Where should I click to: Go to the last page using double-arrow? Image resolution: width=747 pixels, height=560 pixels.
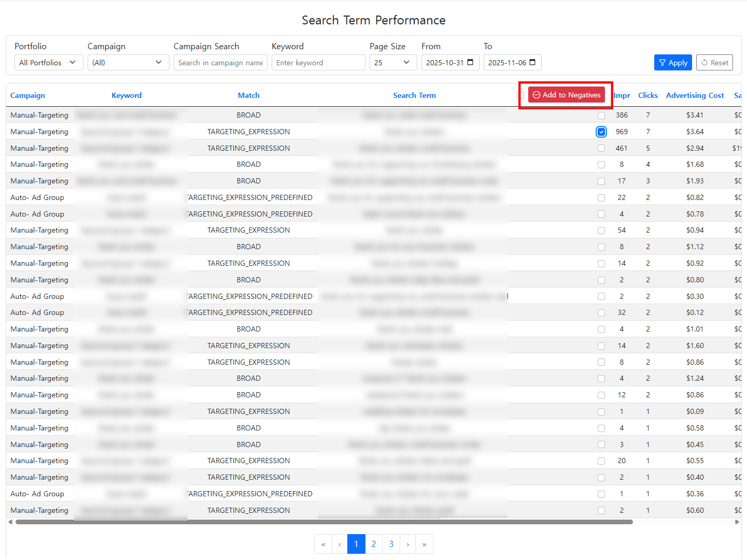tap(424, 544)
